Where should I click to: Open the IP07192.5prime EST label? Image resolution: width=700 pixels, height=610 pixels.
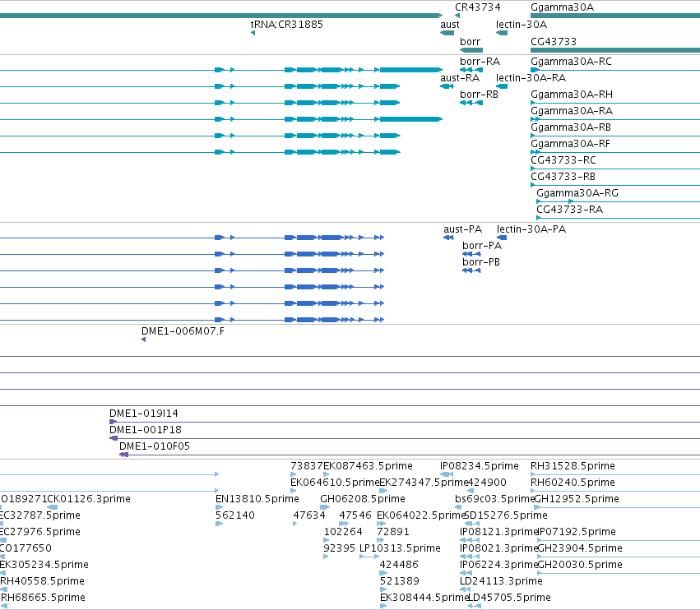577,532
